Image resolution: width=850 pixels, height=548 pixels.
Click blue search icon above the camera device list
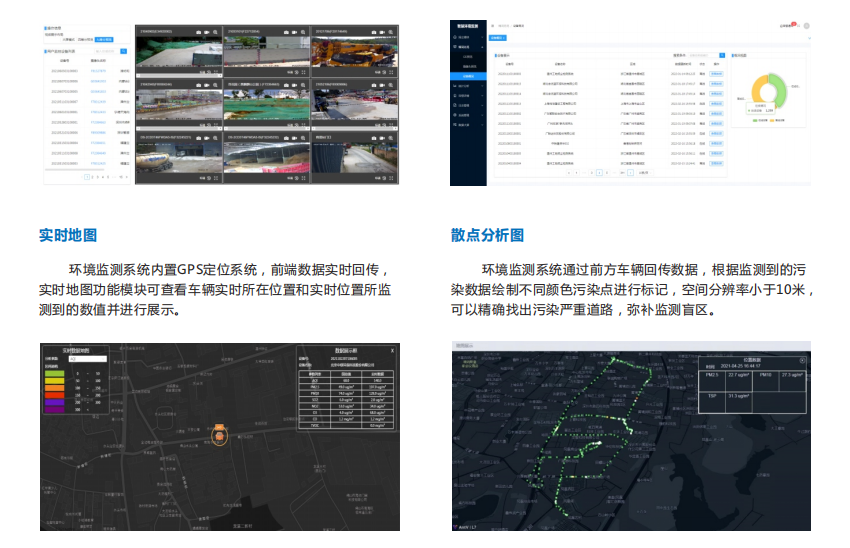(123, 49)
